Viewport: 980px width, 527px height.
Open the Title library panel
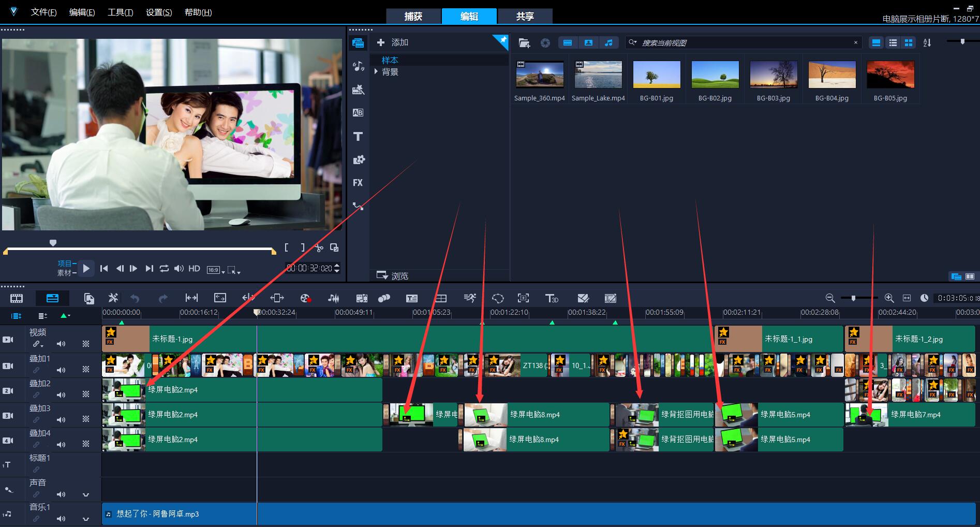tap(358, 137)
